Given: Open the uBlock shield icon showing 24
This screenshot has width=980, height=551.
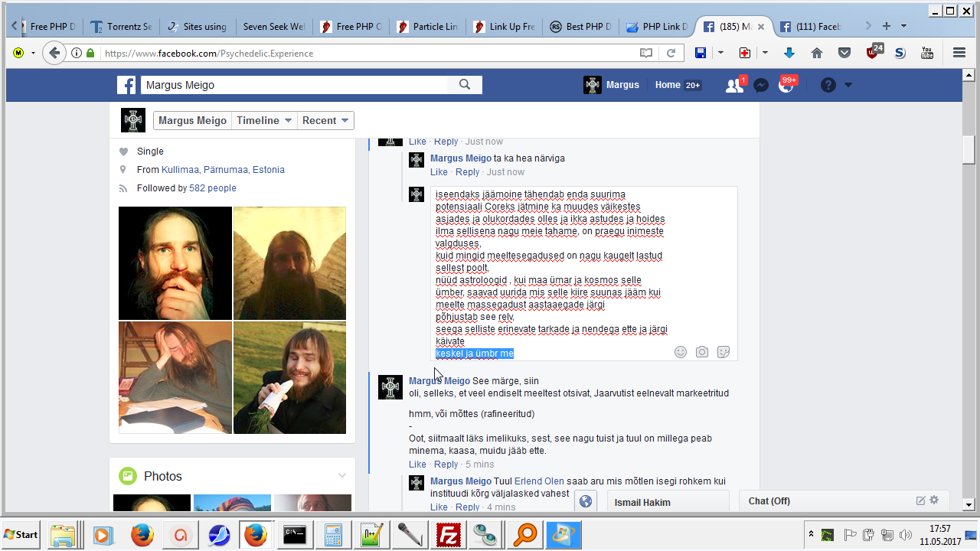Looking at the screenshot, I should [x=874, y=52].
